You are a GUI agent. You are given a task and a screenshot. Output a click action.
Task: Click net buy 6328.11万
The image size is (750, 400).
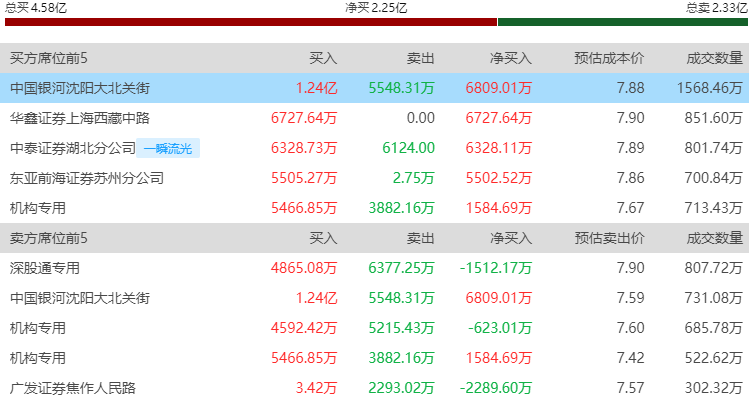pos(499,148)
